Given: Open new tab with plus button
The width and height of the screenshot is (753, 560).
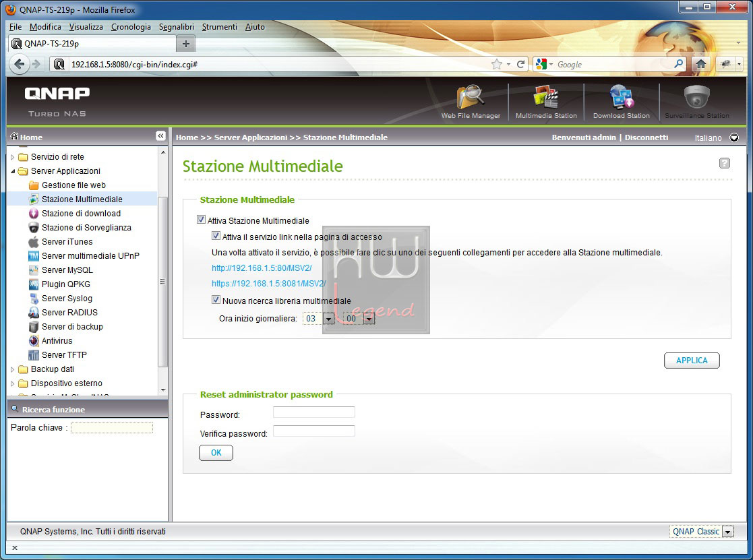Looking at the screenshot, I should (186, 44).
